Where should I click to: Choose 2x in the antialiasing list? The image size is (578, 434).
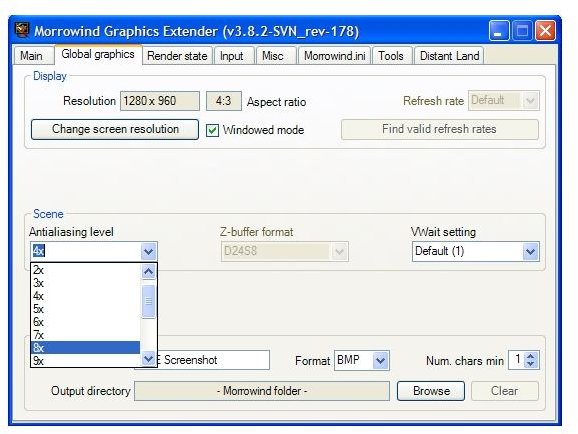point(86,270)
